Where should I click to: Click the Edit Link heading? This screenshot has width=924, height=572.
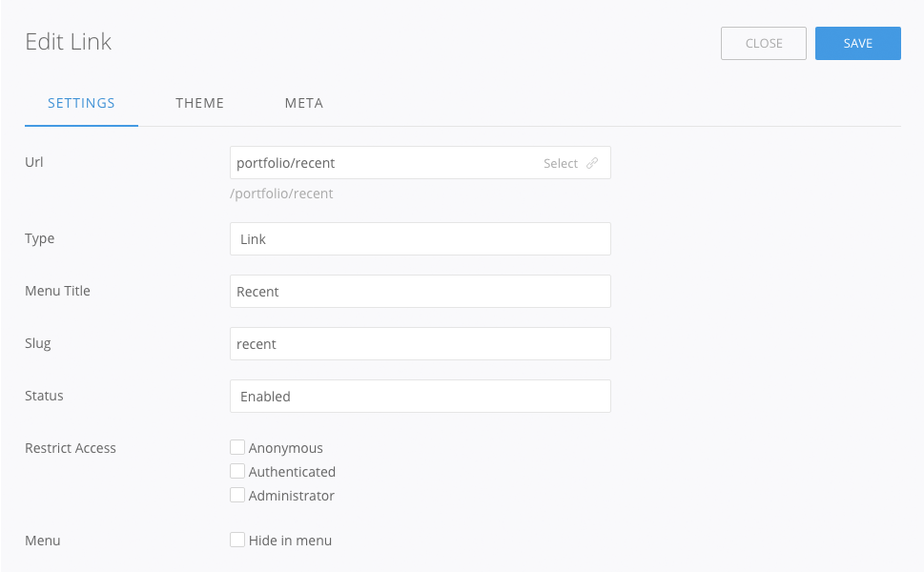[68, 42]
